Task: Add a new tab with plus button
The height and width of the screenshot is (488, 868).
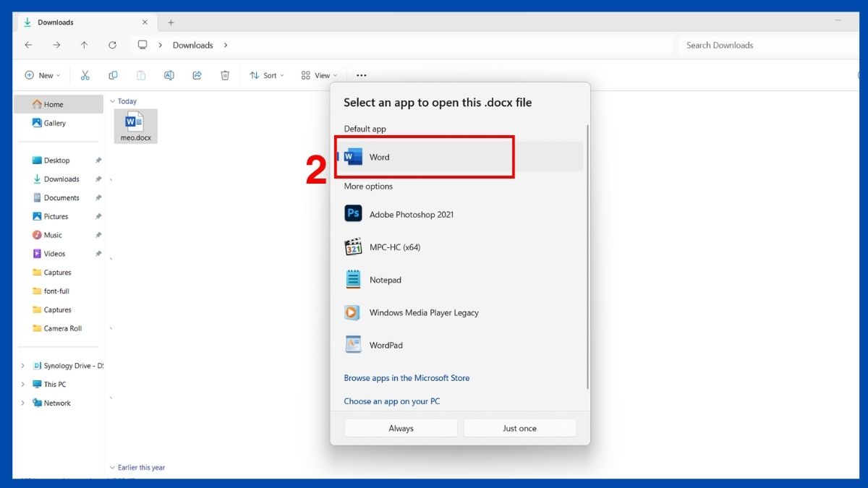Action: pyautogui.click(x=171, y=22)
